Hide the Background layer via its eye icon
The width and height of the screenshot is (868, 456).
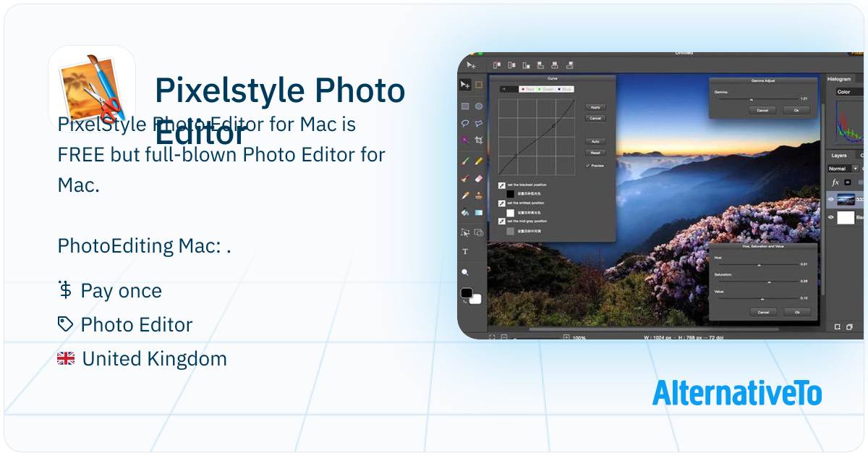(831, 217)
